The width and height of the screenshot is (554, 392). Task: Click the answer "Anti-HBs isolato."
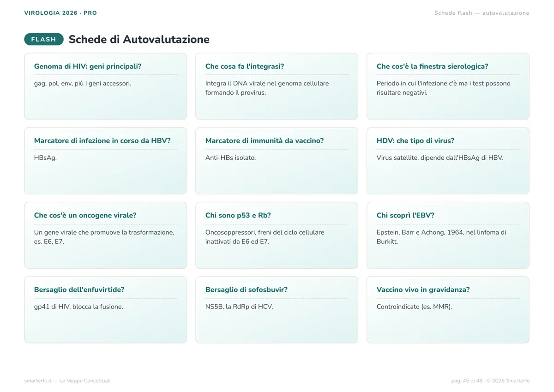click(x=230, y=158)
